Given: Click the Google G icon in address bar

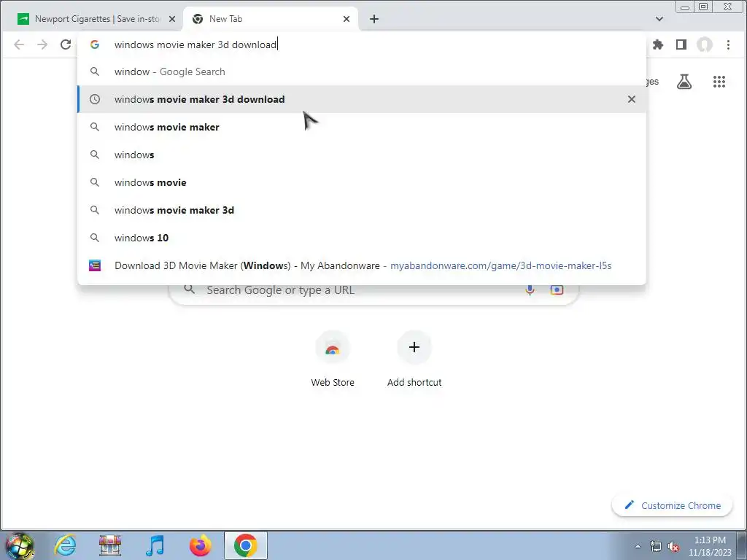Looking at the screenshot, I should [x=95, y=44].
